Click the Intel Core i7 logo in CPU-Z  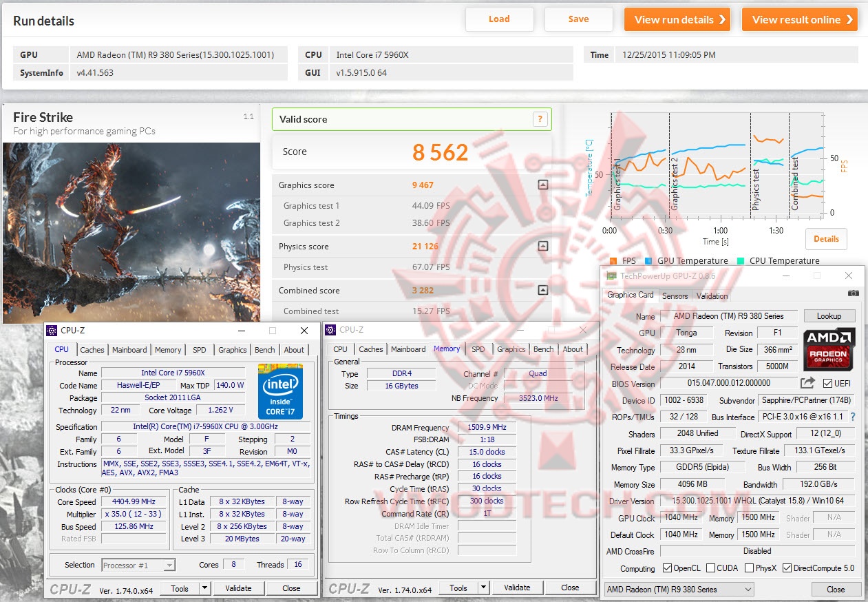280,391
